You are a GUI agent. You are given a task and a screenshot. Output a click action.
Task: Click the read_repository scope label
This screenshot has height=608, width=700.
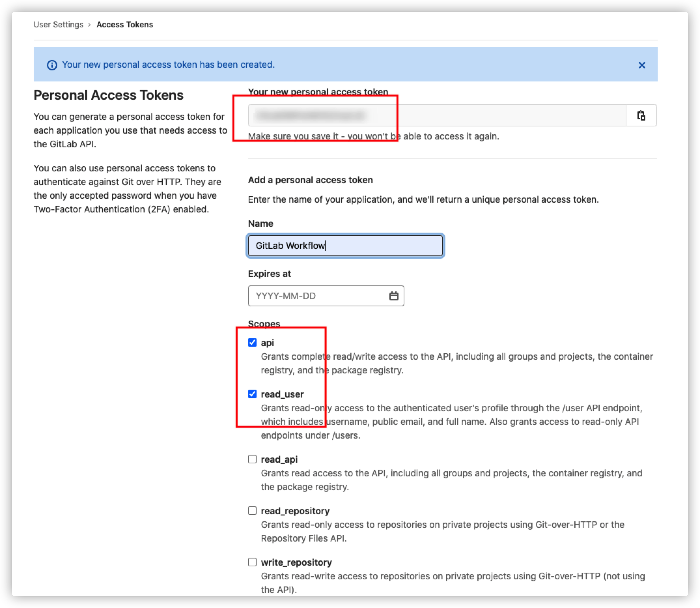coord(295,511)
